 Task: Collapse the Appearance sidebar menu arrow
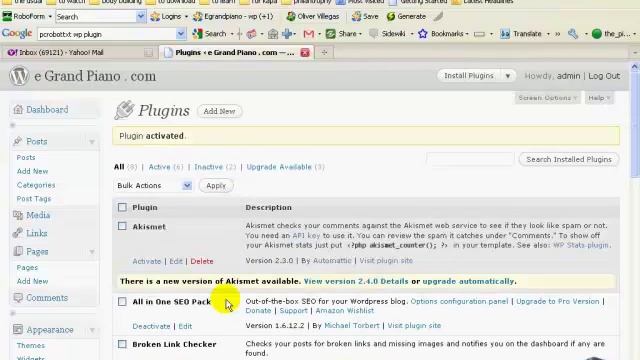pyautogui.click(x=92, y=330)
